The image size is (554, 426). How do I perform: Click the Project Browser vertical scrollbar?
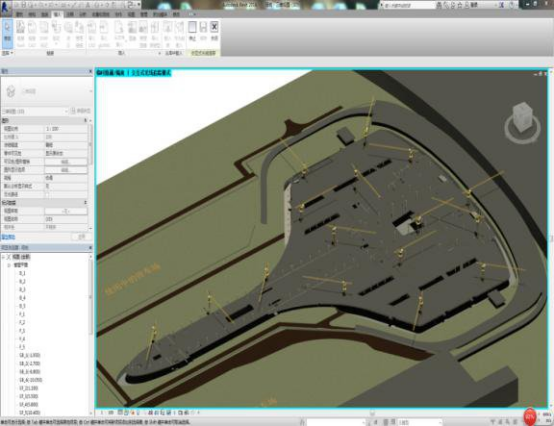tap(91, 297)
